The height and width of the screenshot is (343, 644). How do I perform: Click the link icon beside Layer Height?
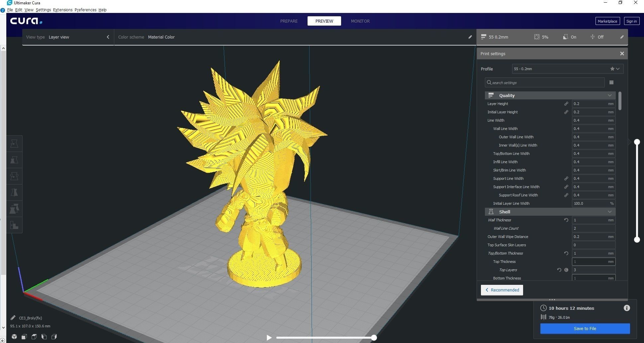(x=566, y=104)
